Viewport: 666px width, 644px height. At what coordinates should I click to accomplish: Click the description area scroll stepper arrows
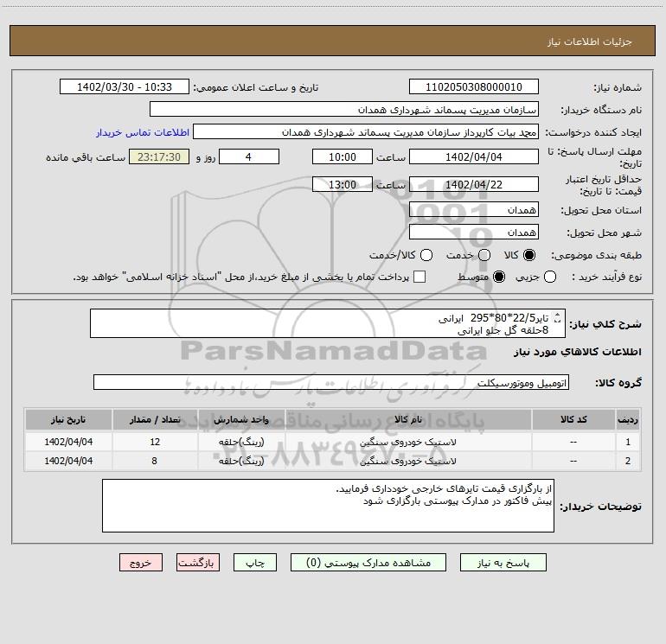click(x=558, y=317)
